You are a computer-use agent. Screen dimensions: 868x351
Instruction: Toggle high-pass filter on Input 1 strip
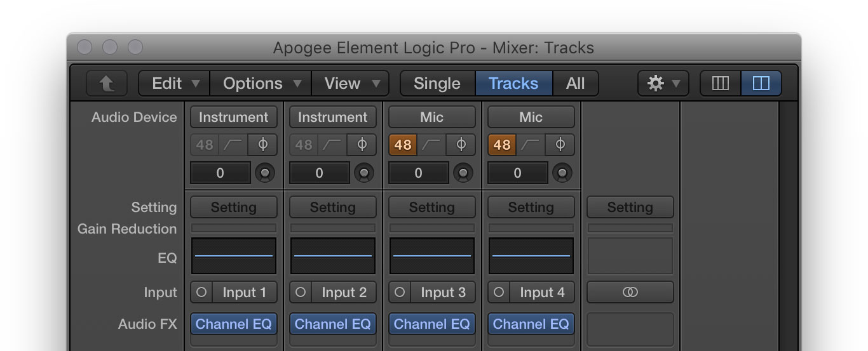tap(233, 145)
